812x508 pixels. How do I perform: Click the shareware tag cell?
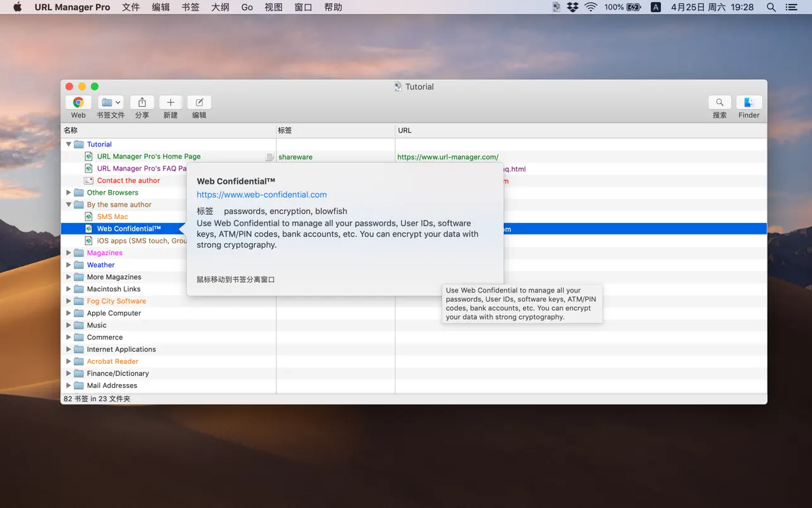pos(296,157)
